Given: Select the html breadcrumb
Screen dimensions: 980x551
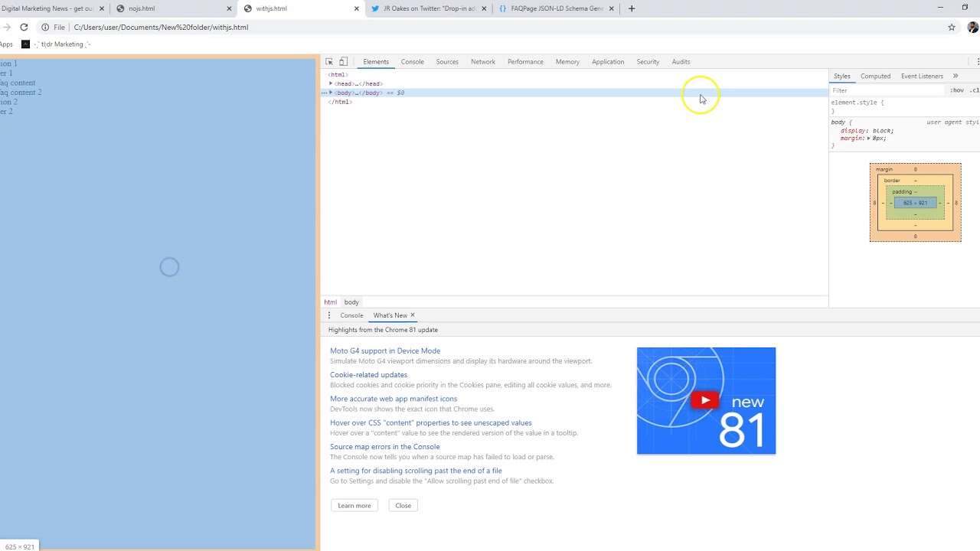Looking at the screenshot, I should 330,302.
